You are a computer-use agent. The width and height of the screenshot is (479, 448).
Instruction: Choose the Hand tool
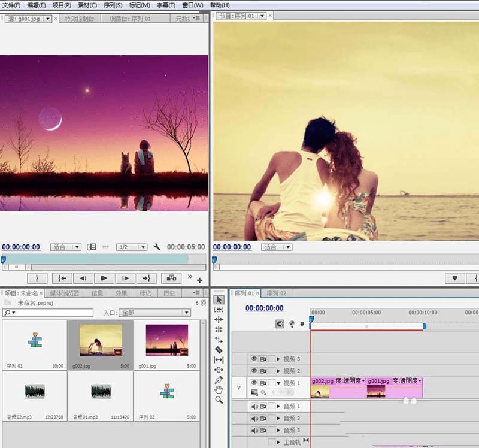tap(219, 390)
